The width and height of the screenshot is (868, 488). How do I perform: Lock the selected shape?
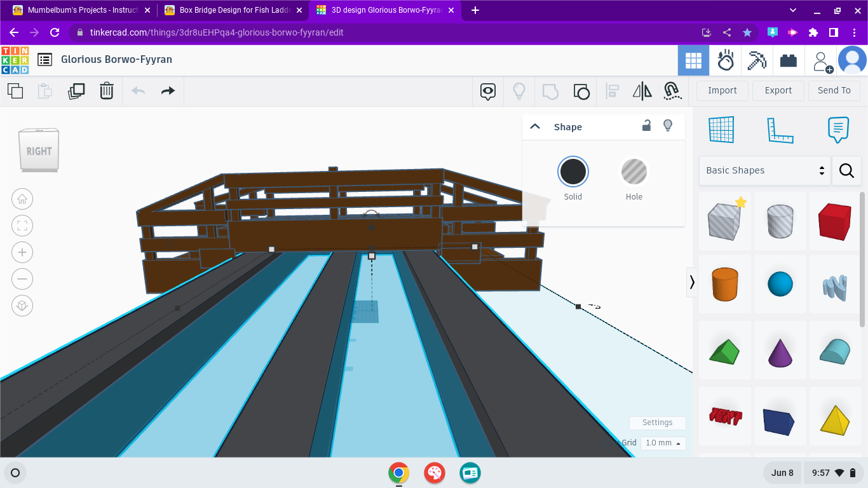(646, 126)
